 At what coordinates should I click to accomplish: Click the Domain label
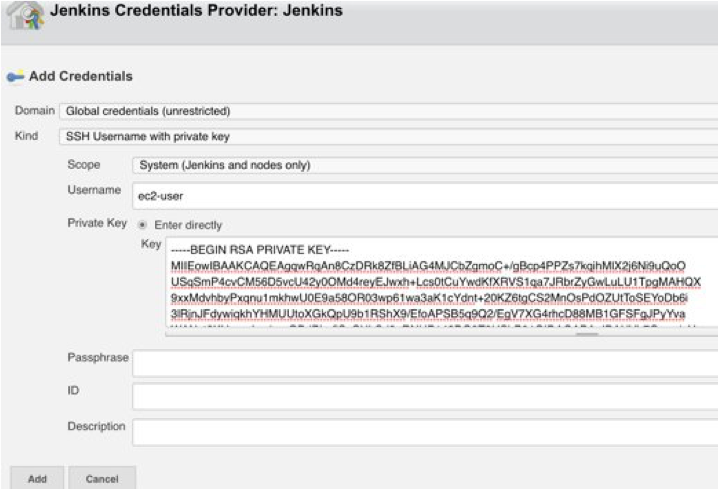[x=34, y=110]
